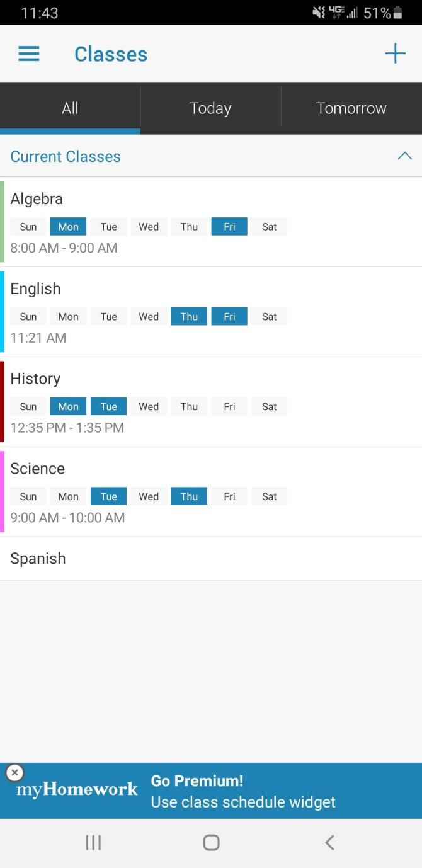Collapse the Current Classes section
This screenshot has height=868, width=422.
(404, 156)
